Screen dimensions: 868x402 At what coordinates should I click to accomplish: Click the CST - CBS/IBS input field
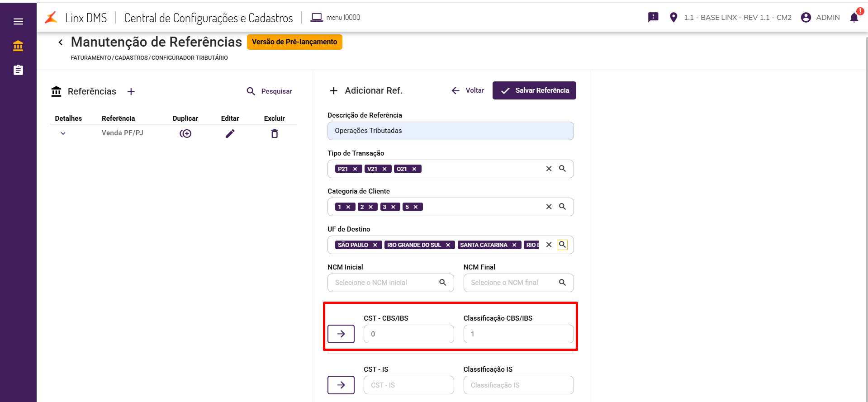pyautogui.click(x=408, y=334)
